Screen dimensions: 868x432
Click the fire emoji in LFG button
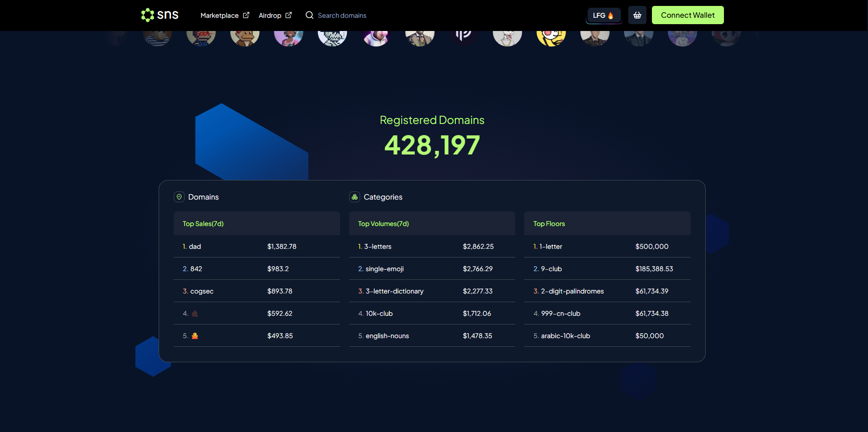tap(611, 15)
